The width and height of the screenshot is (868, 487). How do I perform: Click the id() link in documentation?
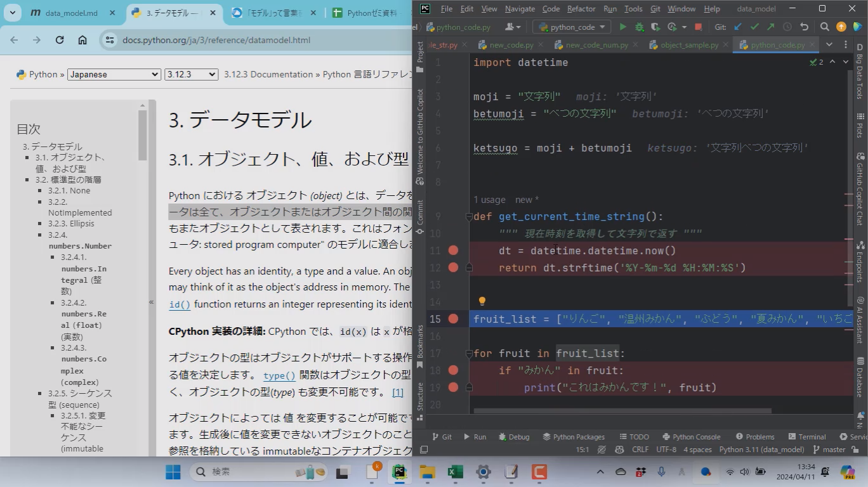point(180,304)
